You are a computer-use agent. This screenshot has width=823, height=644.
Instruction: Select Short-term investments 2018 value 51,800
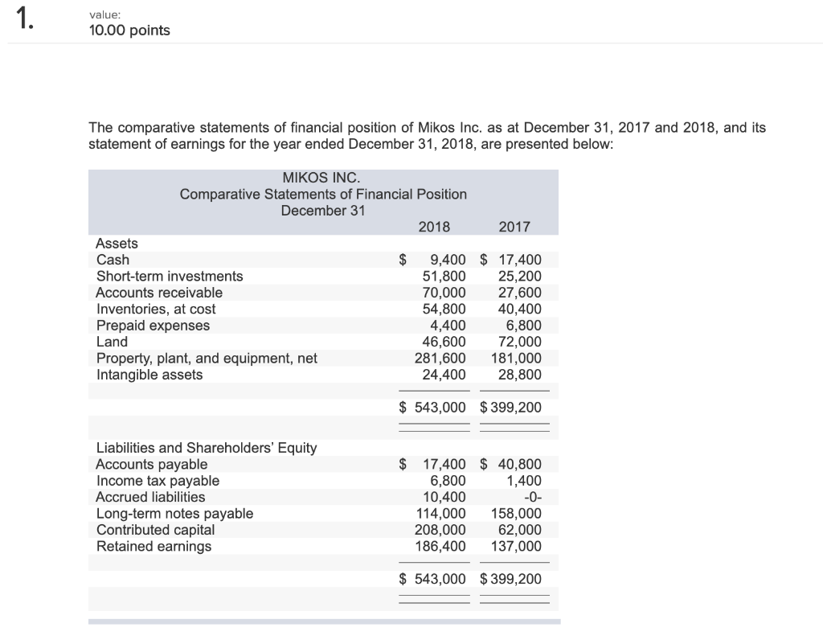click(444, 276)
